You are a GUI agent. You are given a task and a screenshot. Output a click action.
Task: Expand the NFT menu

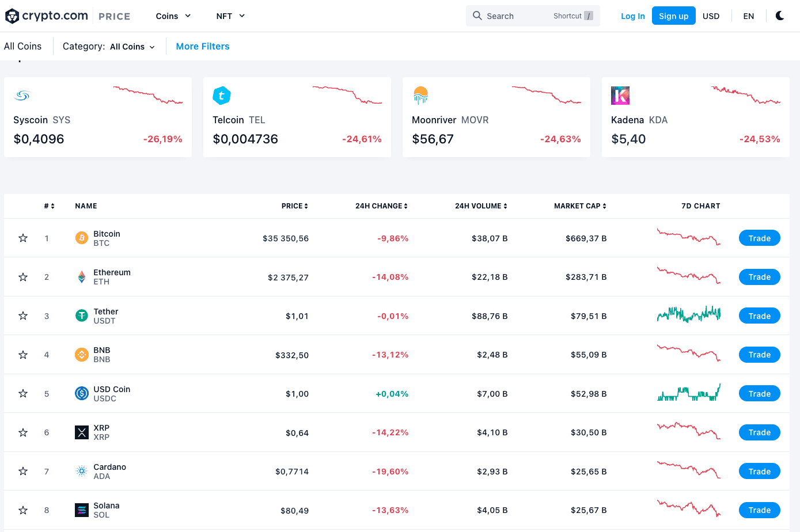(x=230, y=16)
